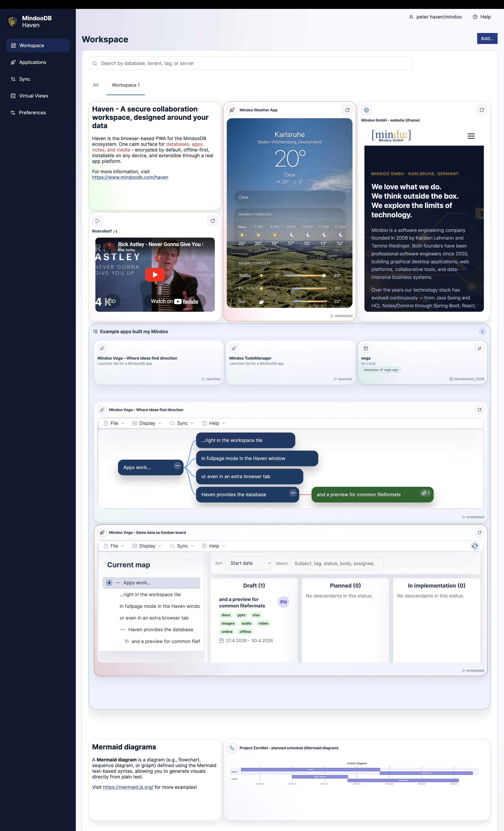The width and height of the screenshot is (504, 831).
Task: Click the PH assignee avatar
Action: coord(283,602)
